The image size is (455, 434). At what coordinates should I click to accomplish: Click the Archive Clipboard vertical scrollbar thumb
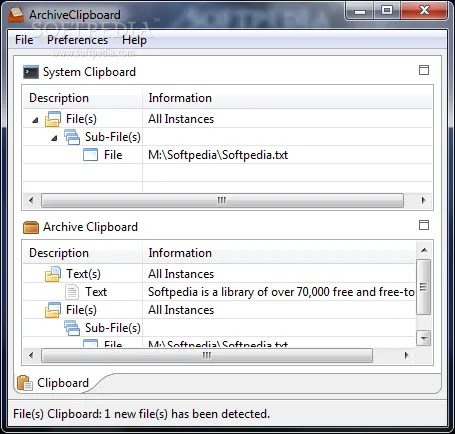tap(424, 287)
